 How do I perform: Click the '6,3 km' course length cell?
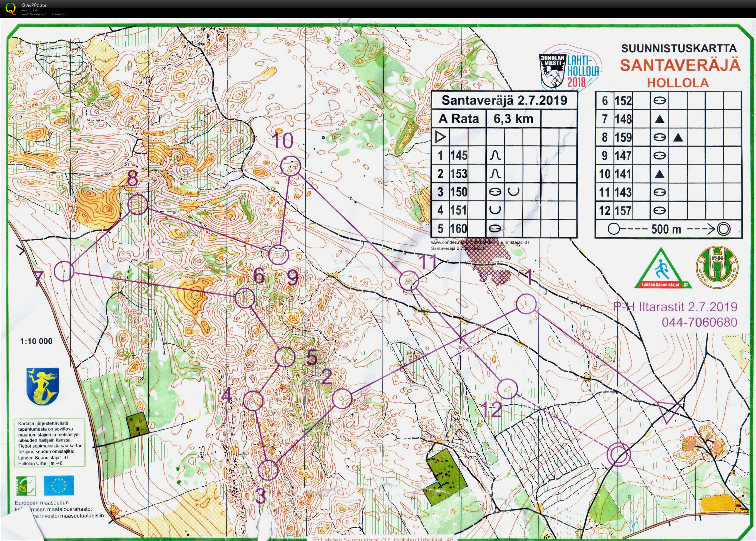coord(513,119)
